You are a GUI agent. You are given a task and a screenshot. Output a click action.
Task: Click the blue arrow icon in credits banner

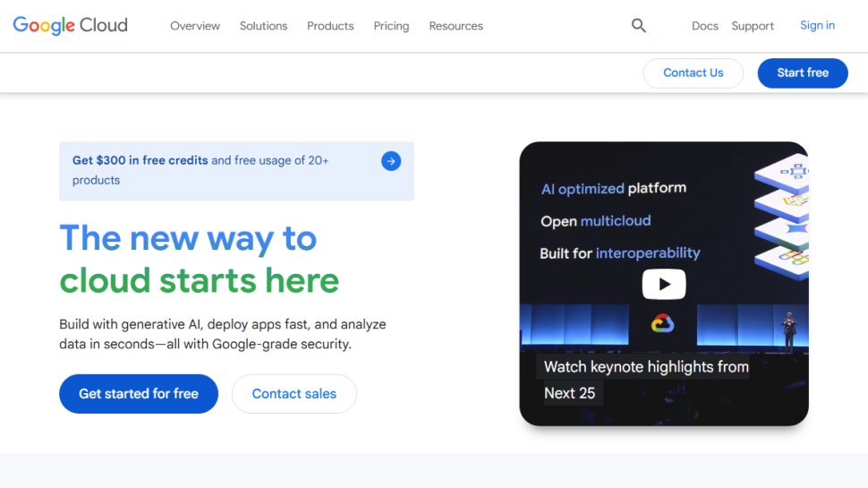[391, 161]
